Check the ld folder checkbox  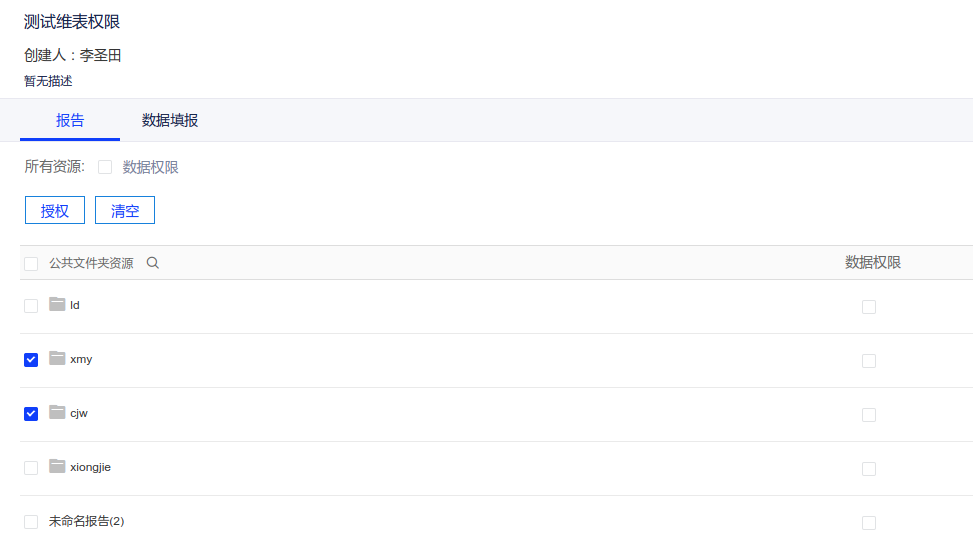[31, 306]
